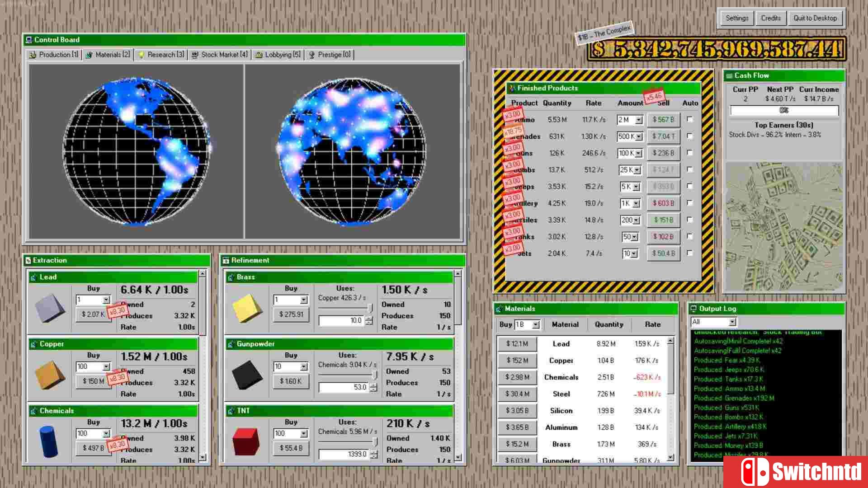Click the Lead cube icon in Extraction
Viewport: 868px width, 488px height.
[x=50, y=308]
